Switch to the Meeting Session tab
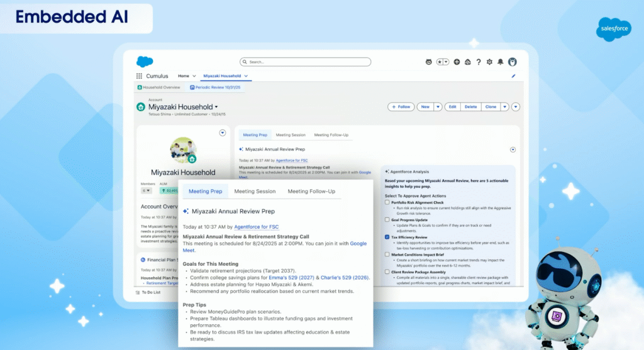Screen dimensions: 644x350 pyautogui.click(x=255, y=191)
